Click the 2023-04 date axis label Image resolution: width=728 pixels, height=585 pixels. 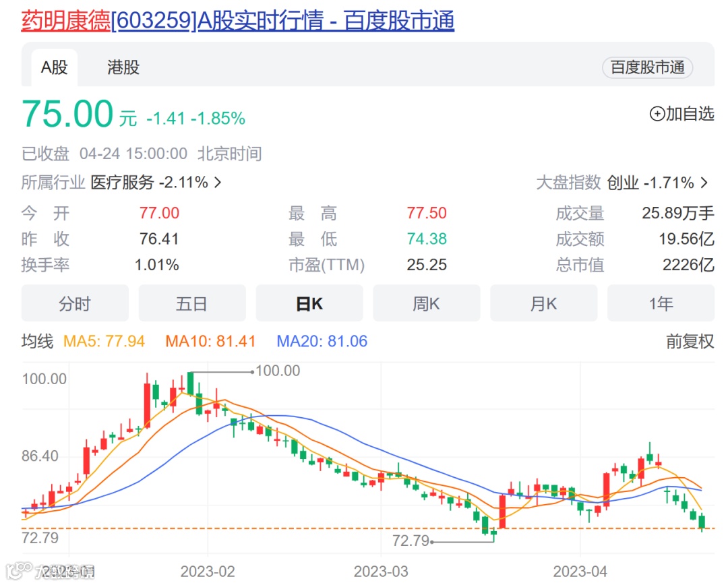click(580, 571)
